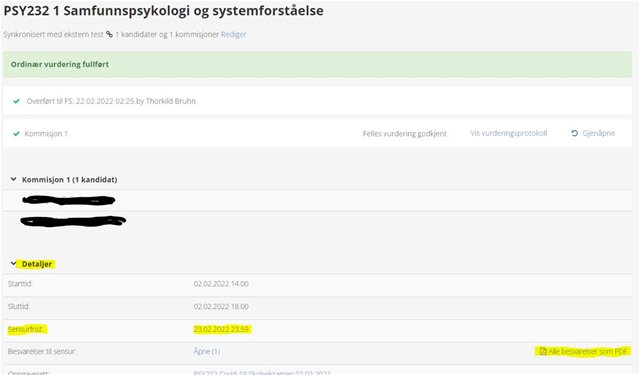640x375 pixels.
Task: Click the checkmark icon next to Kommisjon 1
Action: pos(16,133)
